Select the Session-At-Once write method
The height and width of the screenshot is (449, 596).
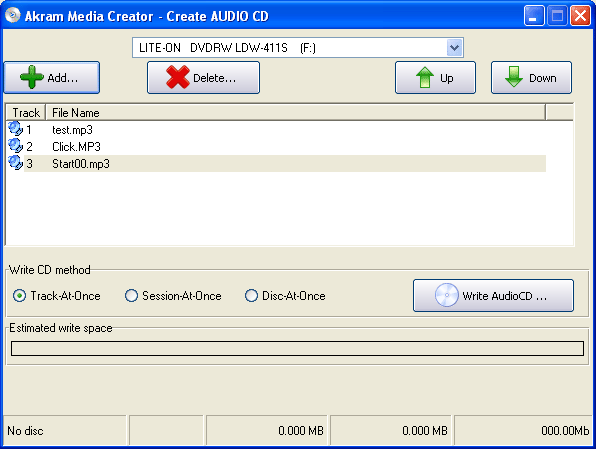tap(131, 295)
